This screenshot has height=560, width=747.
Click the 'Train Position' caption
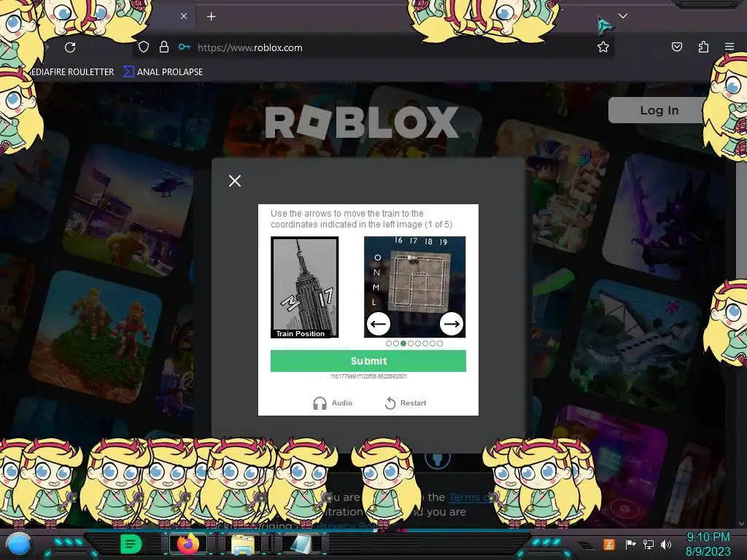300,333
